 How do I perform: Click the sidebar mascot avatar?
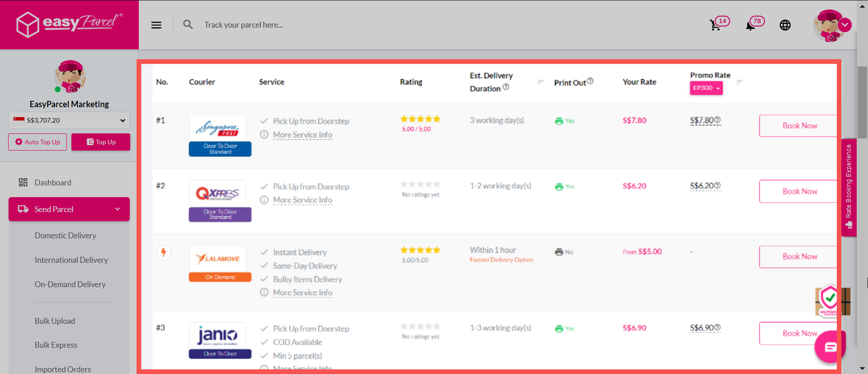coord(70,77)
